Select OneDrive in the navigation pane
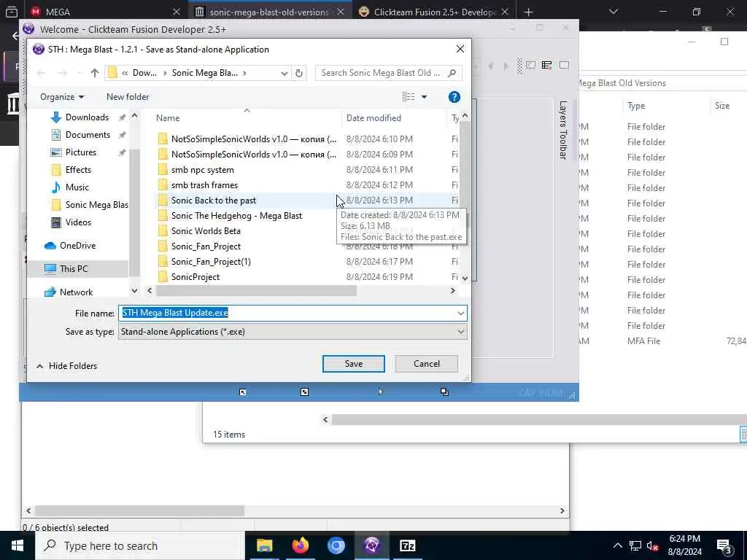 coord(77,246)
